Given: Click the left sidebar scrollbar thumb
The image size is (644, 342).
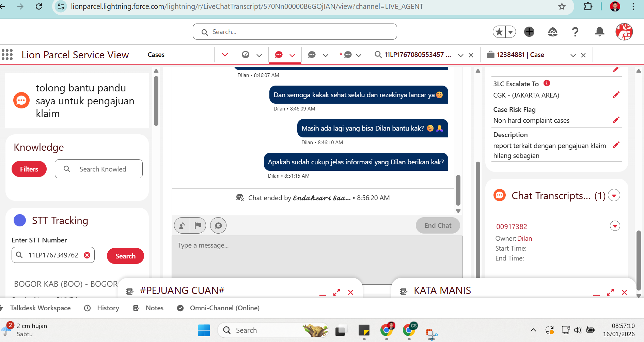Looking at the screenshot, I should click(x=156, y=101).
